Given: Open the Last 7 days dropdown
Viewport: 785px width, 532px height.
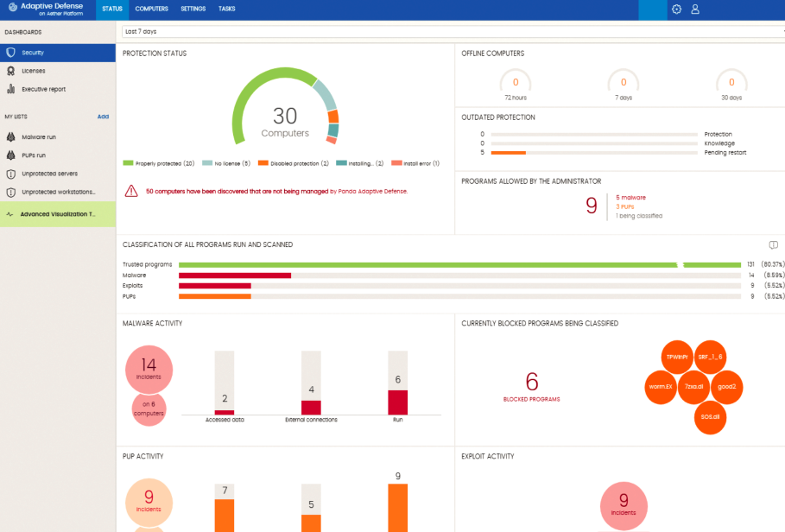Looking at the screenshot, I should 453,32.
